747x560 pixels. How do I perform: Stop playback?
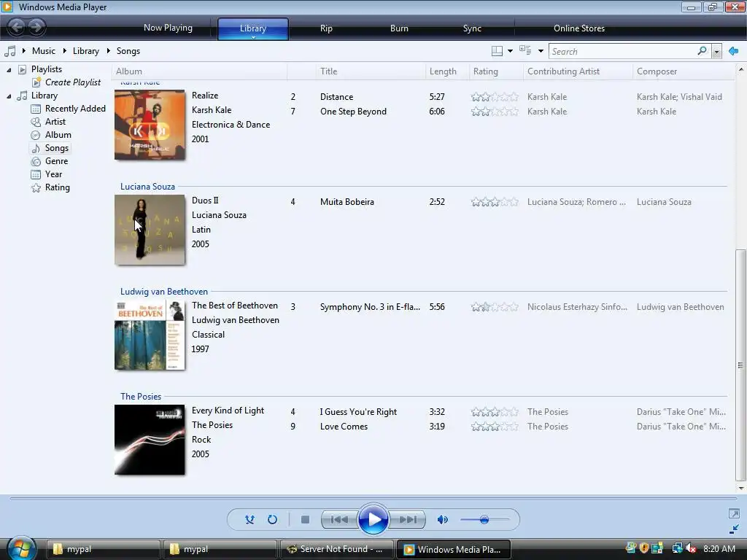(306, 519)
